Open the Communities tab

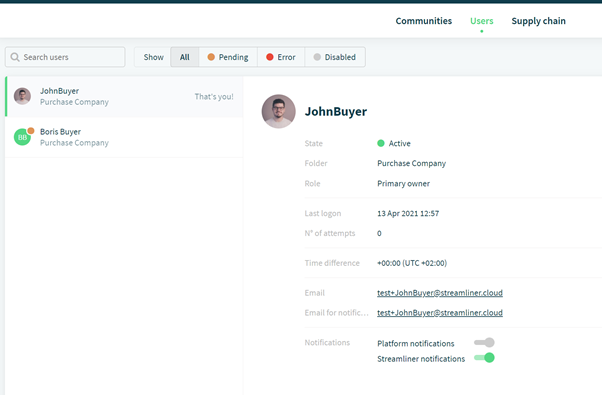(x=424, y=21)
